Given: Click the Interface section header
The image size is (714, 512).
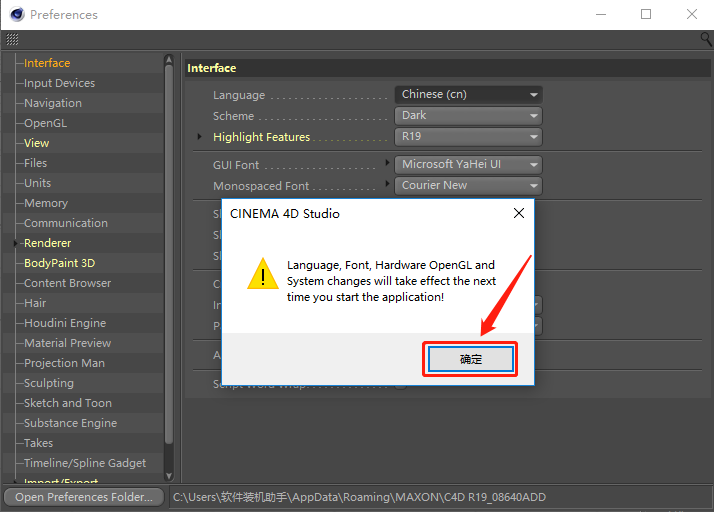Looking at the screenshot, I should (x=212, y=68).
